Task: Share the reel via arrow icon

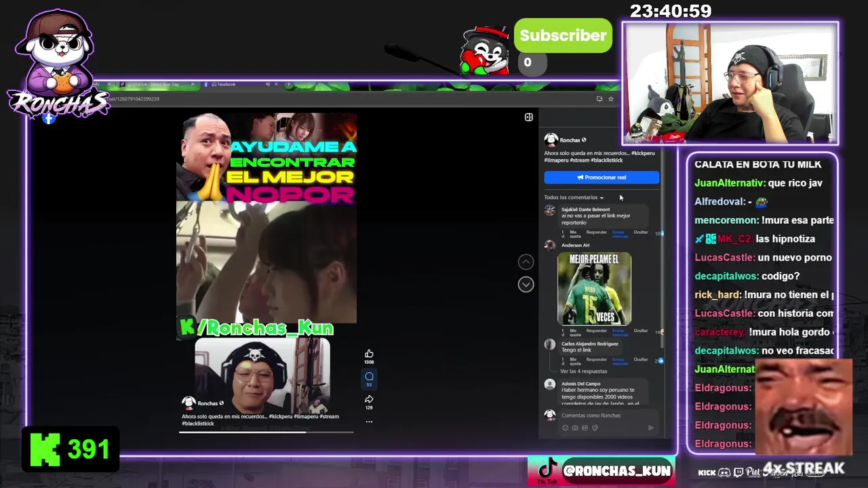Action: tap(369, 399)
